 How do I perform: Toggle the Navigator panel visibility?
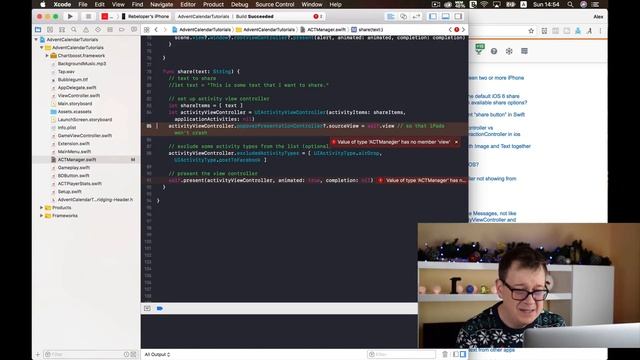[433, 16]
